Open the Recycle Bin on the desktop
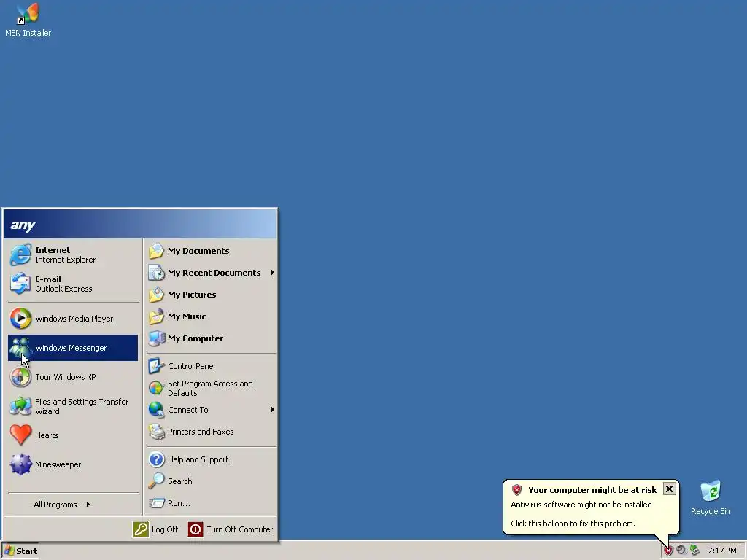The image size is (747, 560). click(x=711, y=497)
